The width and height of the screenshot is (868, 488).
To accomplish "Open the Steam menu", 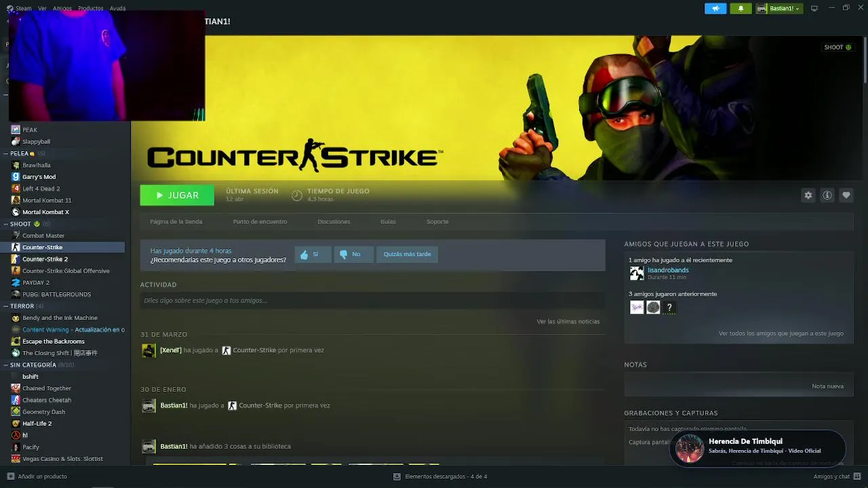I will click(23, 8).
